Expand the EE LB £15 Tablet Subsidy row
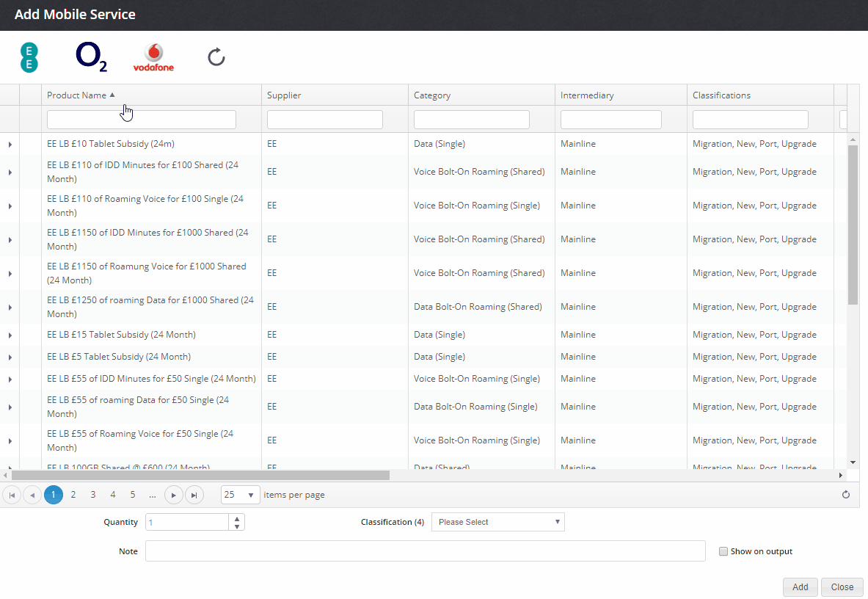 (x=10, y=335)
